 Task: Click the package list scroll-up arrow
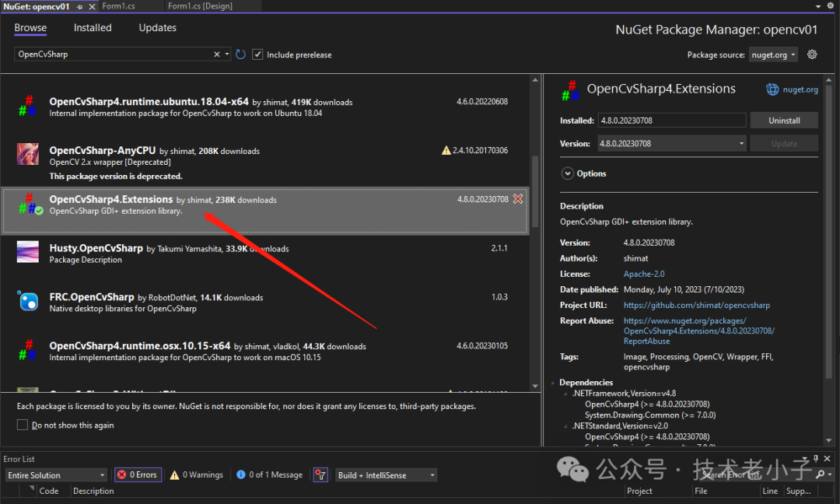pyautogui.click(x=534, y=80)
